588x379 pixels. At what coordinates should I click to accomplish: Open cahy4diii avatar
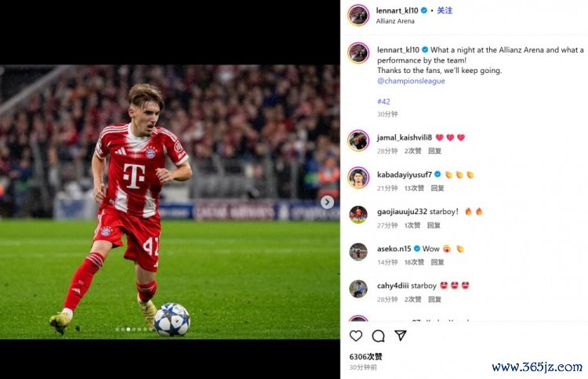(358, 289)
